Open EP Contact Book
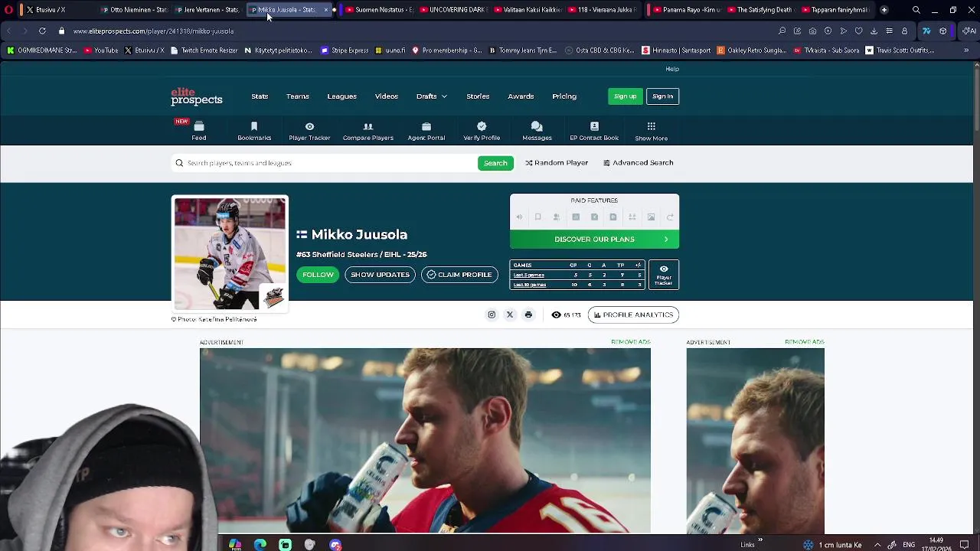 594,131
